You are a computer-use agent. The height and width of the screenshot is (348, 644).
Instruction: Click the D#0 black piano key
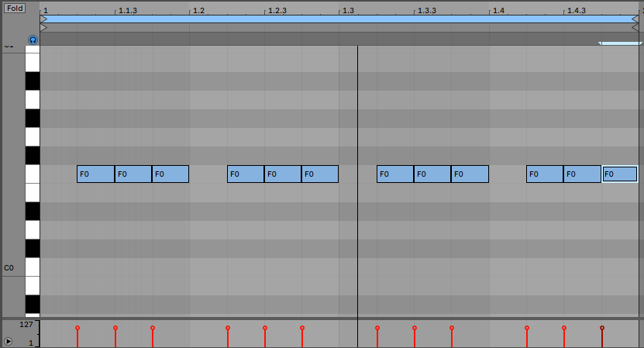(x=33, y=211)
